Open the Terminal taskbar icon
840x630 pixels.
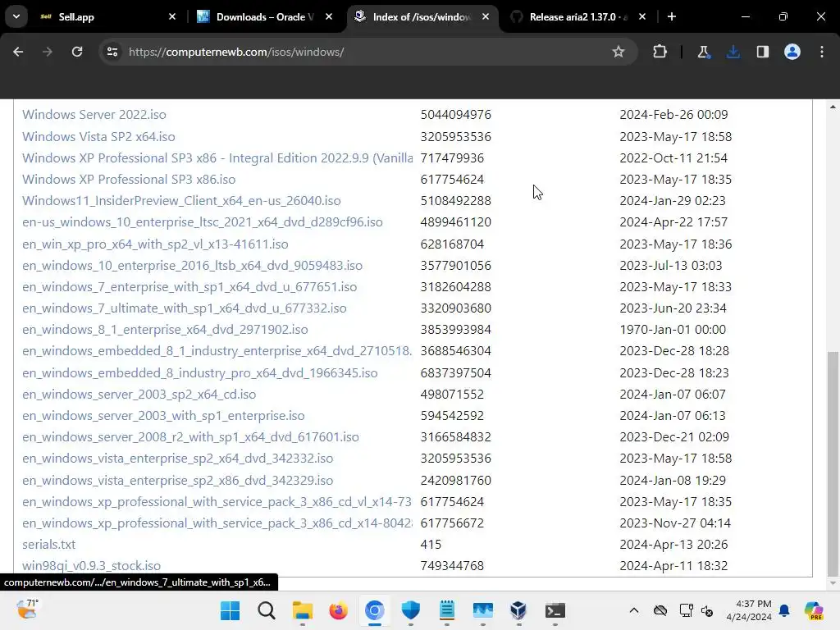pyautogui.click(x=555, y=610)
